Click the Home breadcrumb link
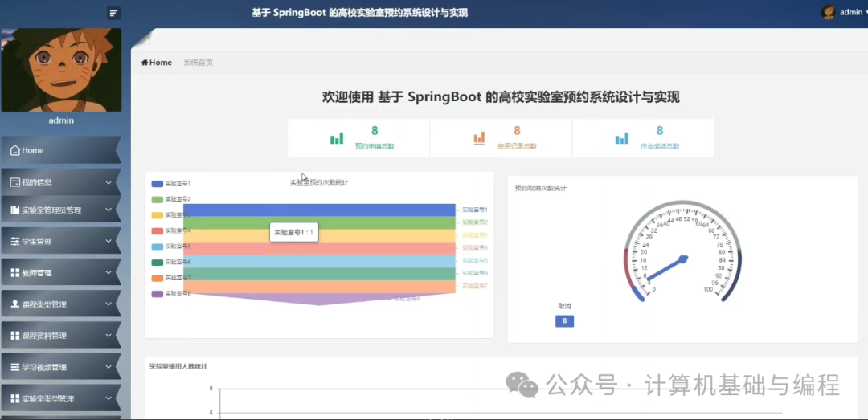The width and height of the screenshot is (868, 420). [157, 63]
